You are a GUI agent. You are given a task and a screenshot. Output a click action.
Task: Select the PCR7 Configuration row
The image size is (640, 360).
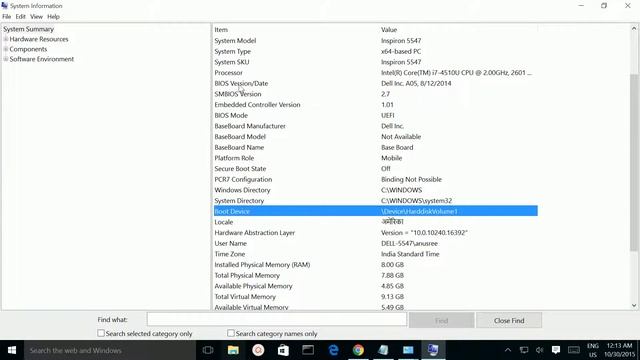click(x=376, y=179)
